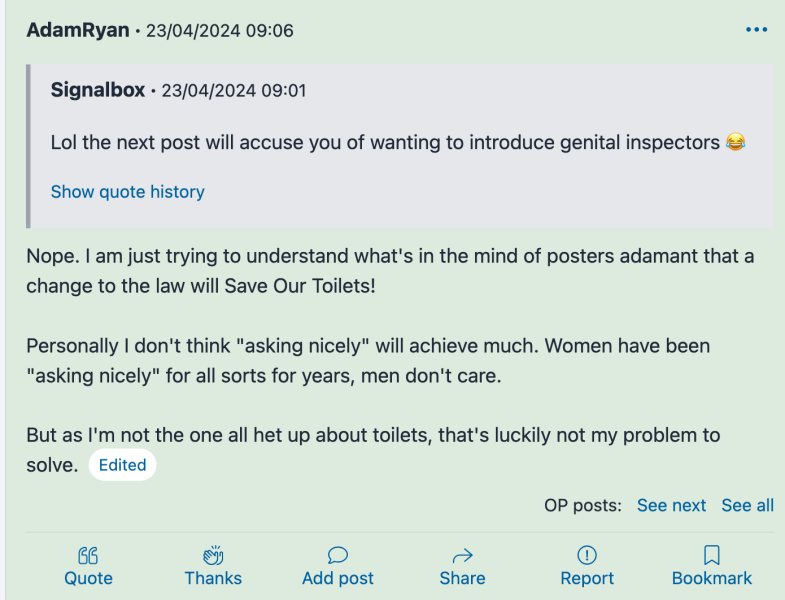Click the Add post speech bubble icon

(x=338, y=555)
